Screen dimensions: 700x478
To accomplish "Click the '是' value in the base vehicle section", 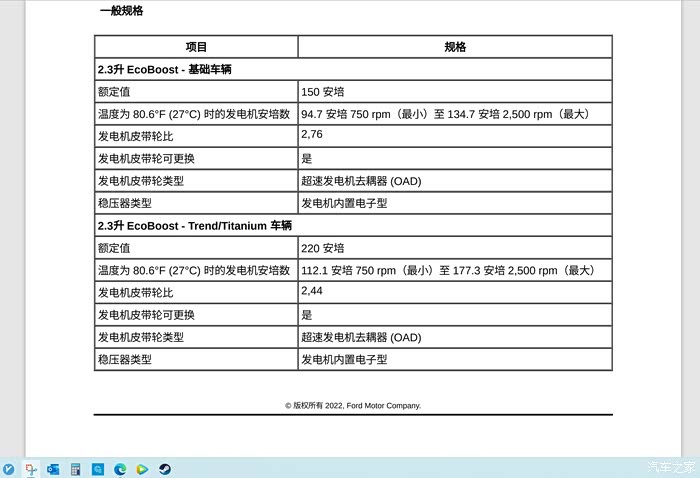I will click(x=306, y=159).
